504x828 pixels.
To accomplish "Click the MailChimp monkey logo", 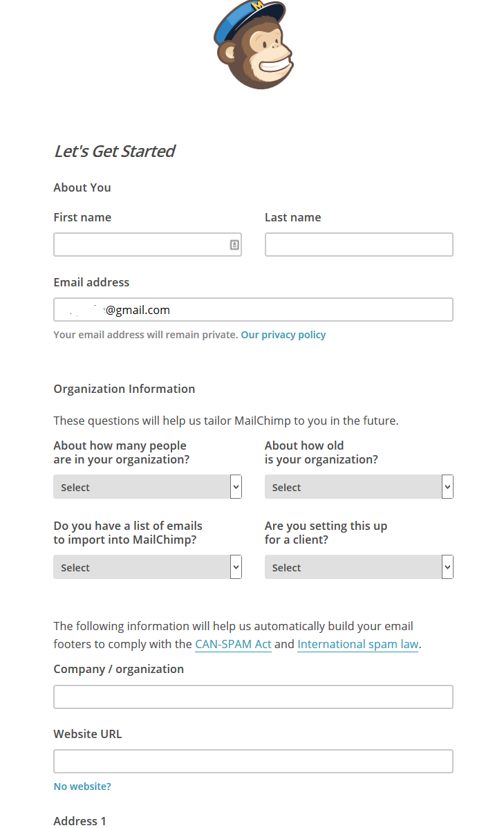I will tap(254, 46).
